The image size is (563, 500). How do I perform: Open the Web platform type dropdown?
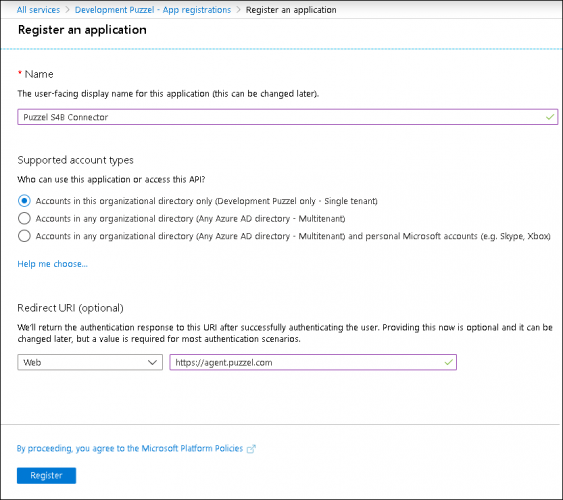(x=90, y=362)
